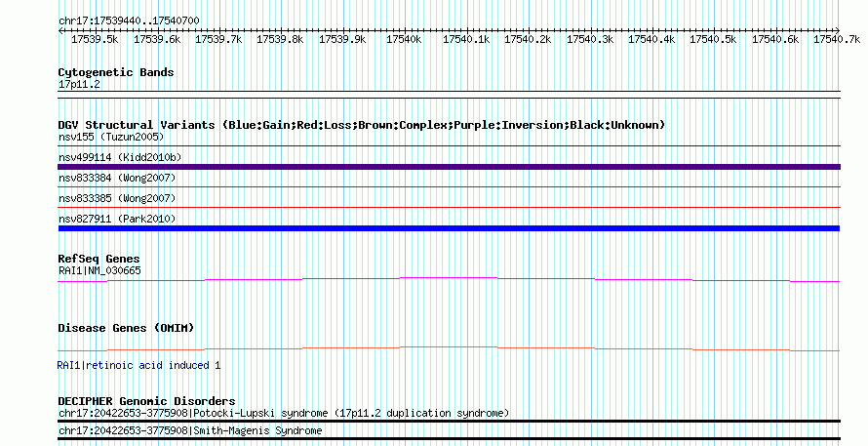Select the DGV Structural Variants track title

(362, 125)
